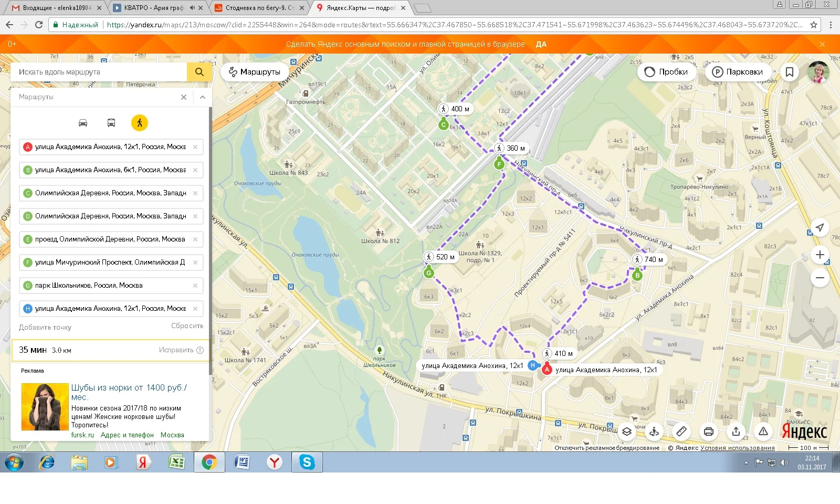Viewport: 840px width, 504px height.
Task: Click the fur coat ad thumbnail
Action: tap(45, 407)
